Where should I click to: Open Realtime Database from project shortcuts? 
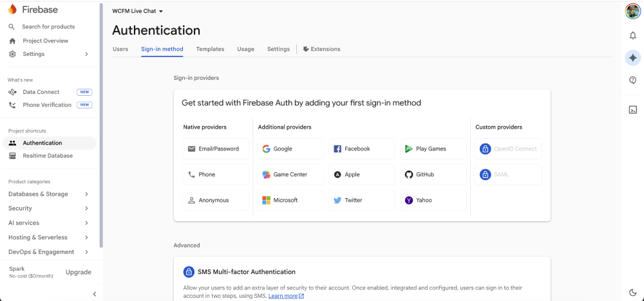[x=48, y=156]
